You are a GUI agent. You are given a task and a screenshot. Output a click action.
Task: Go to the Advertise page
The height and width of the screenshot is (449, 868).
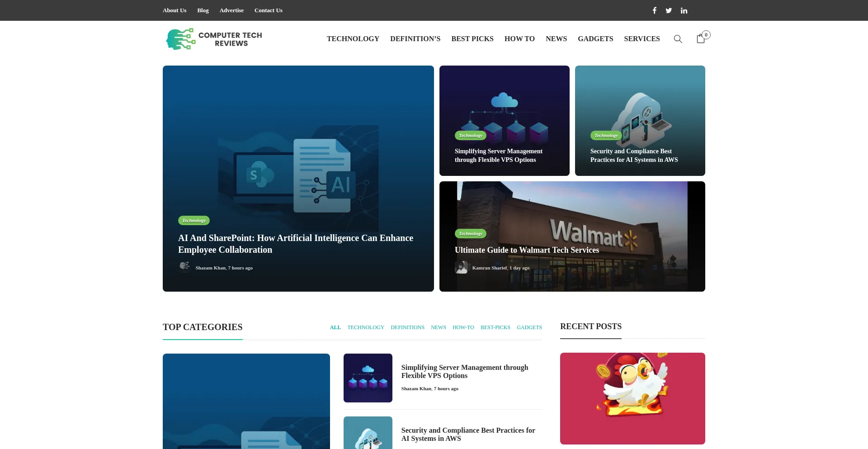[231, 10]
